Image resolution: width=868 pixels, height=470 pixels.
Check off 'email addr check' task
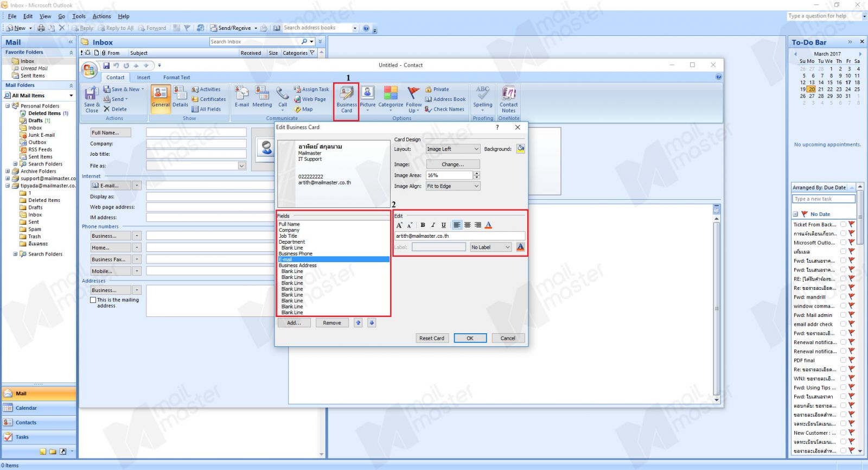(843, 324)
